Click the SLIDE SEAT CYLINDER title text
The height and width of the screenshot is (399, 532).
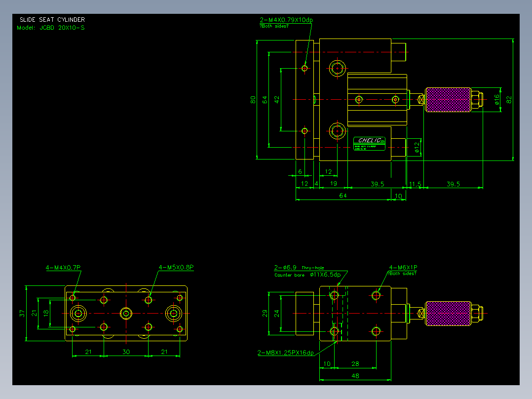(x=52, y=20)
